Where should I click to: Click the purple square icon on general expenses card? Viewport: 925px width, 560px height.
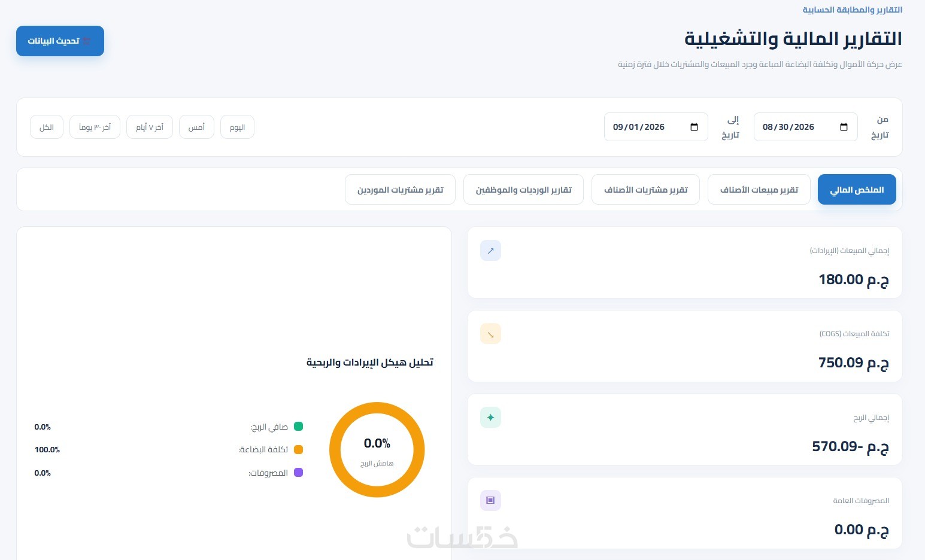(x=490, y=500)
